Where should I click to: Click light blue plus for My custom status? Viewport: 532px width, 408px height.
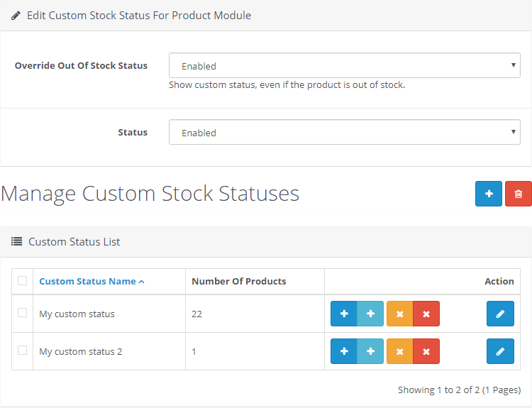(370, 314)
